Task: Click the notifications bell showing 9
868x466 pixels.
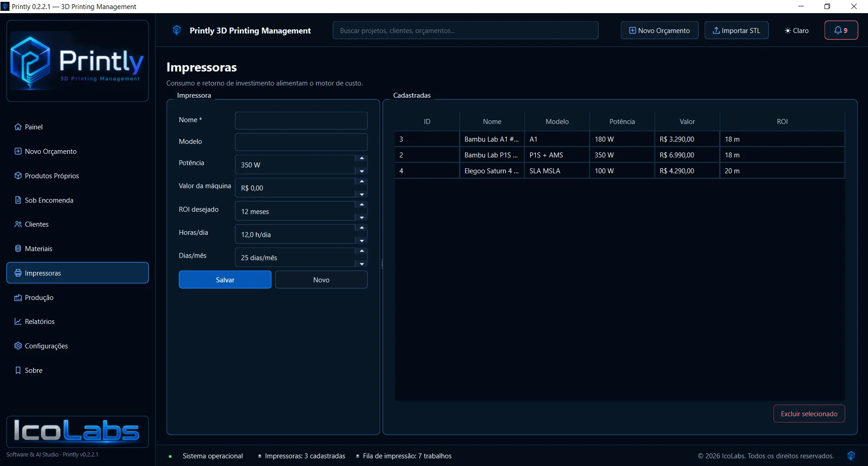Action: coord(841,30)
